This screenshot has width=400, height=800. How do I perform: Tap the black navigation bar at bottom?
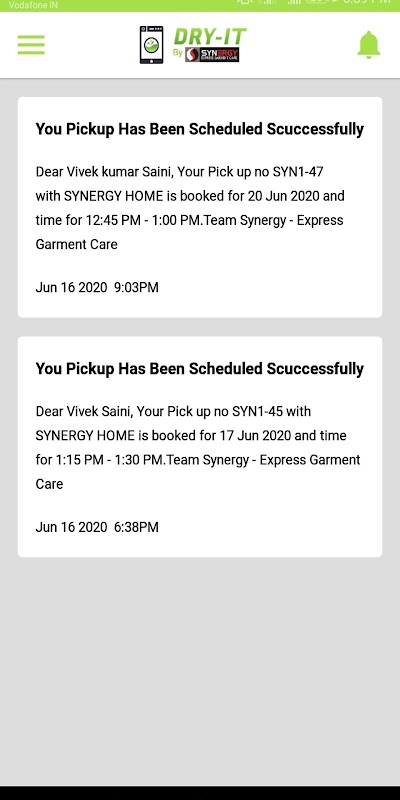tap(200, 792)
